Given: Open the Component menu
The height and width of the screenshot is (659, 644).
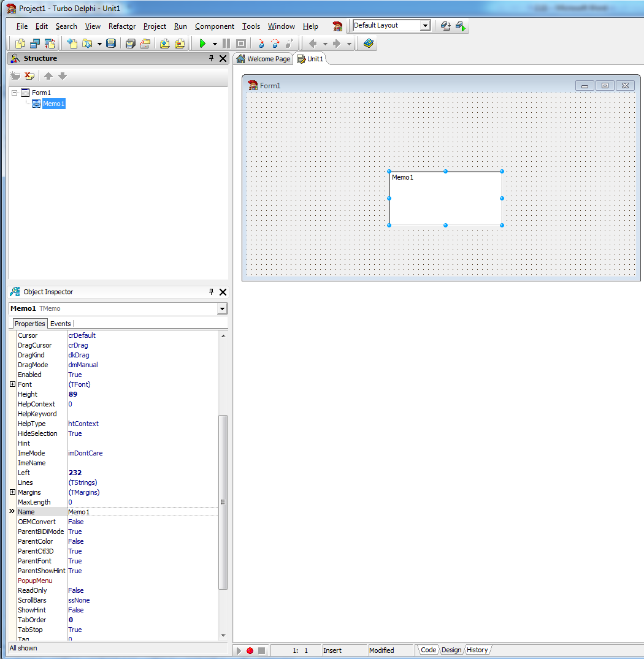Looking at the screenshot, I should pos(215,26).
